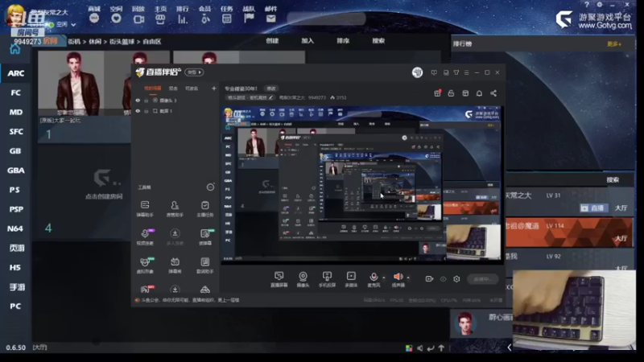Open microphone options arrow
644x362 pixels.
[384, 278]
